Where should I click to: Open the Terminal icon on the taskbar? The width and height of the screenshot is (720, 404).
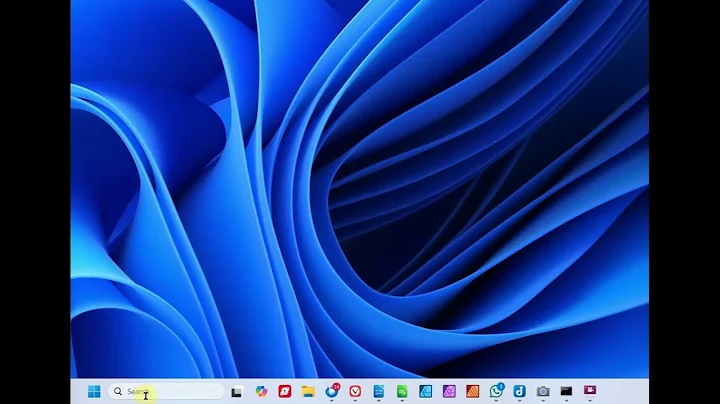point(566,391)
